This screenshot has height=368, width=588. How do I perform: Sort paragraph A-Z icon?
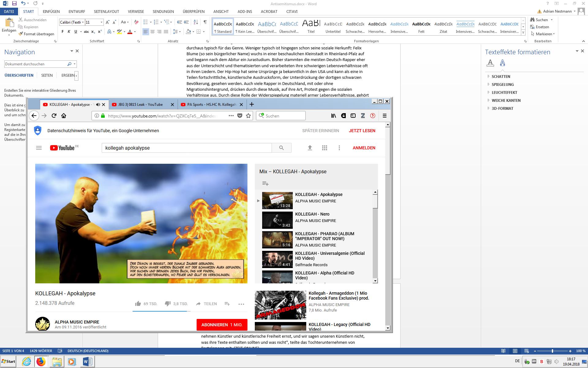196,22
